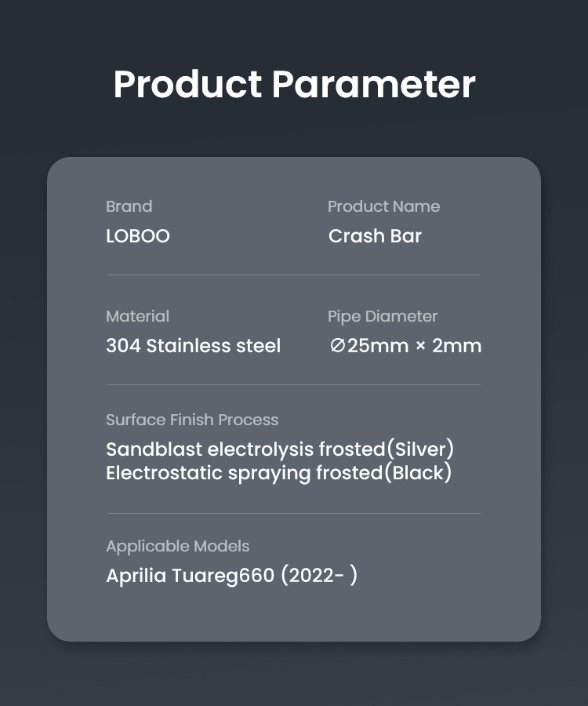588x706 pixels.
Task: Click the LOBOO brand value
Action: point(138,236)
